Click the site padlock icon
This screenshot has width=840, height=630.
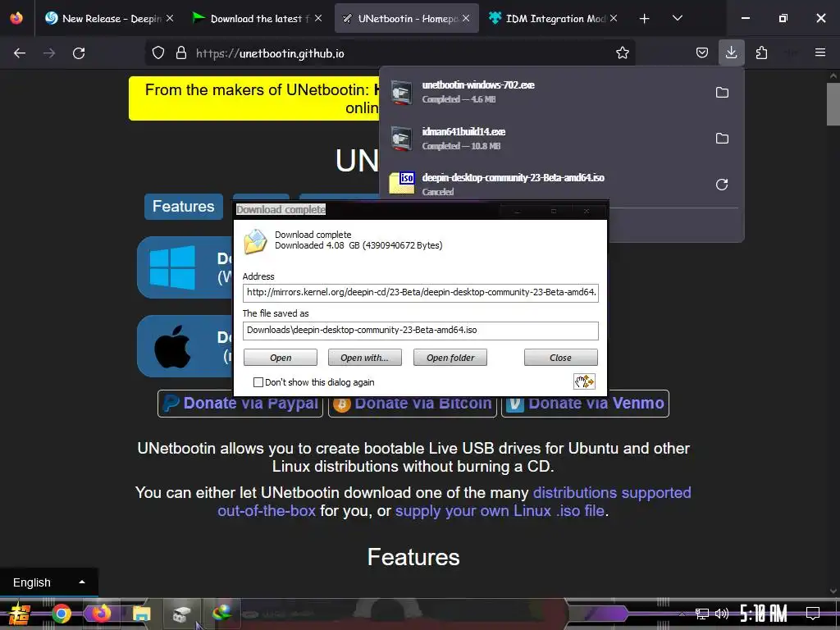181,53
